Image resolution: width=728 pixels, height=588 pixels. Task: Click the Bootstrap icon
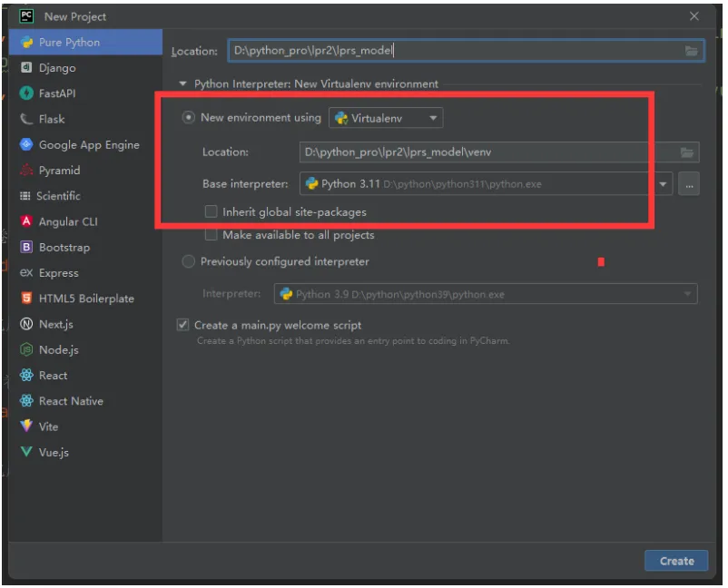pos(26,248)
